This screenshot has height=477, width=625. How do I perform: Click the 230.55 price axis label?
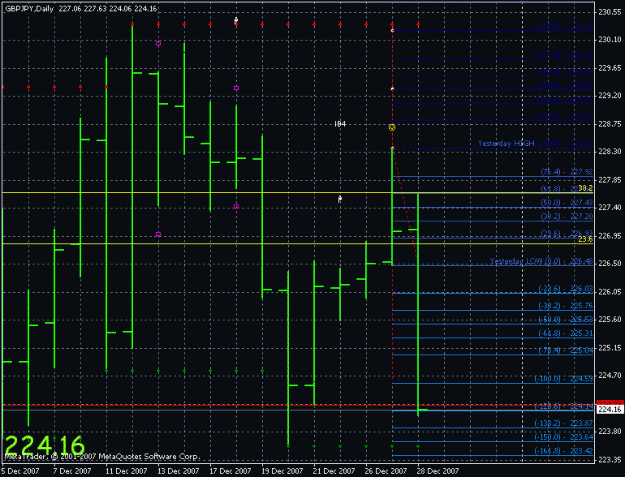[610, 12]
